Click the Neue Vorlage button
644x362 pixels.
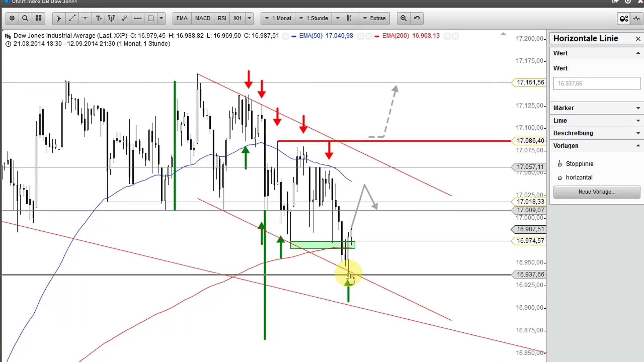coord(597,192)
